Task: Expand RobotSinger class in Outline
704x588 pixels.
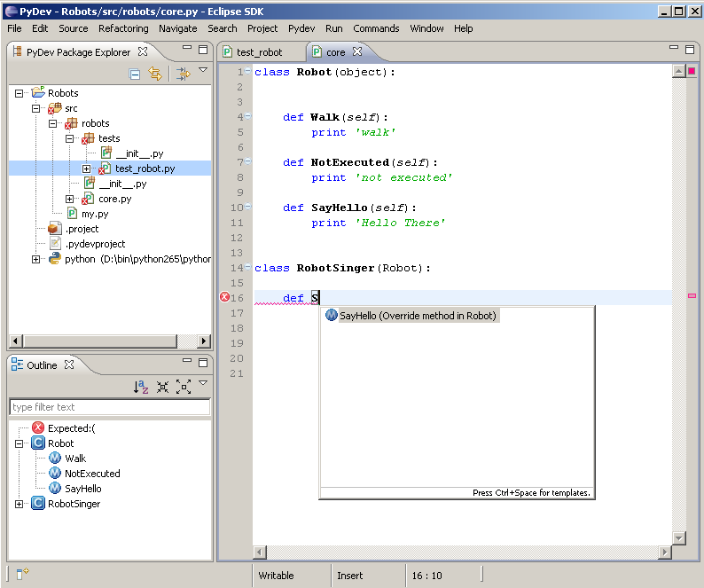Action: [19, 504]
